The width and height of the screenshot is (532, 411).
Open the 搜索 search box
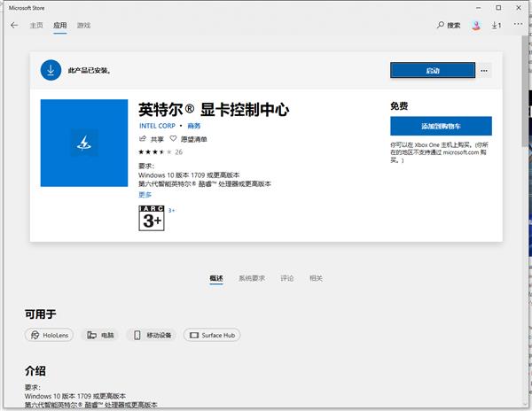[449, 25]
